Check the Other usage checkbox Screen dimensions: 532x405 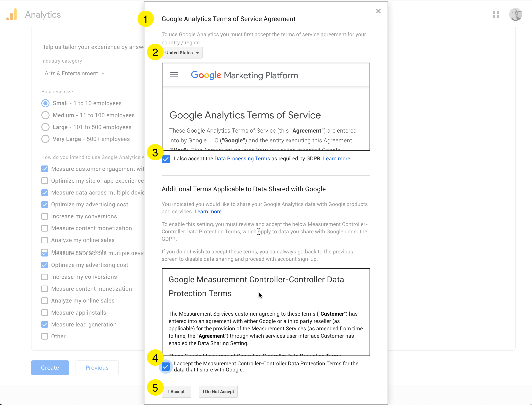tap(45, 336)
